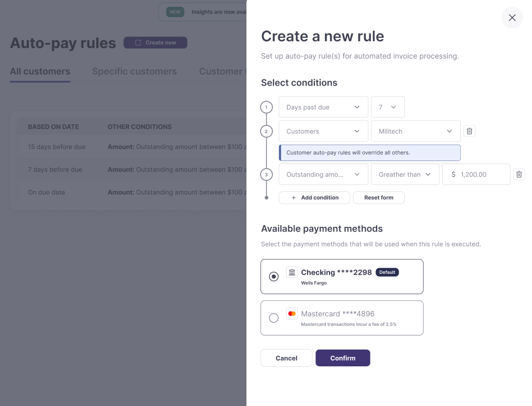Select the Checking ****2298 radio button

click(x=274, y=276)
